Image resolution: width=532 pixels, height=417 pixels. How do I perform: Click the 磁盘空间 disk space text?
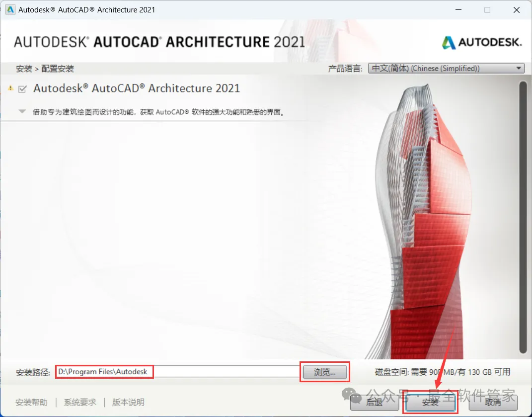(x=443, y=372)
